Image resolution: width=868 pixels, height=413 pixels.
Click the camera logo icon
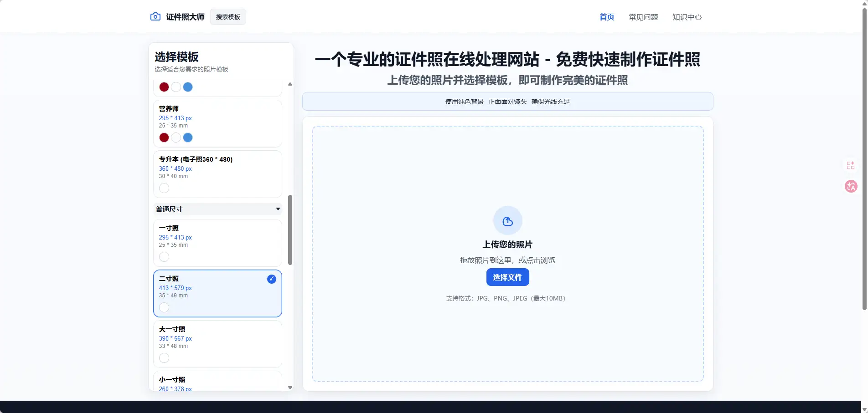155,17
